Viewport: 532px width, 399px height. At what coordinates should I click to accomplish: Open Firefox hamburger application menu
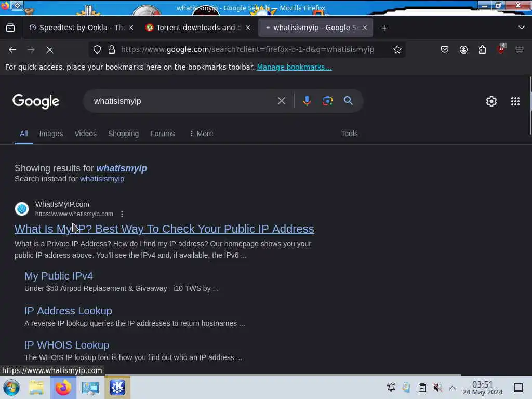pos(520,49)
